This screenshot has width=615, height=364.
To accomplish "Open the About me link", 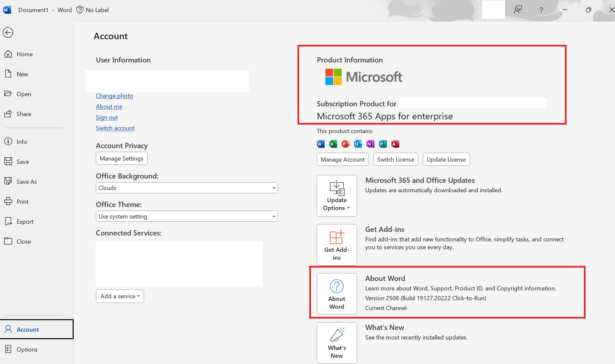I will tap(109, 106).
